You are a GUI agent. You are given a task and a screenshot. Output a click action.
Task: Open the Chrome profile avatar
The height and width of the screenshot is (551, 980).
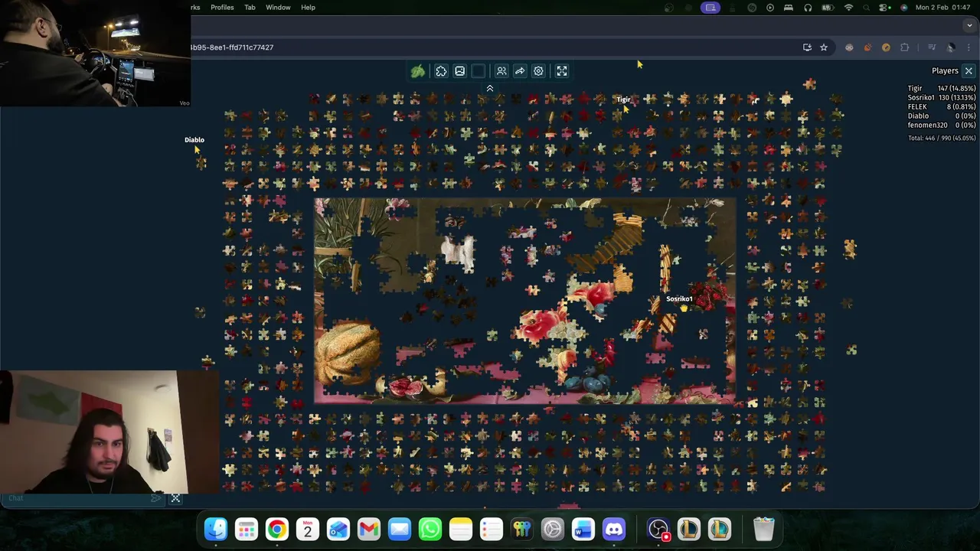pos(951,47)
